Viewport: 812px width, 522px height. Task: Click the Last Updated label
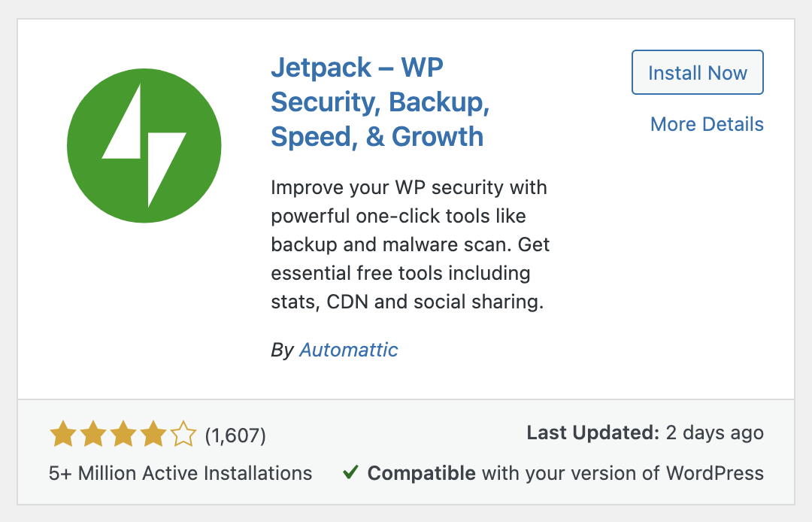pos(592,432)
